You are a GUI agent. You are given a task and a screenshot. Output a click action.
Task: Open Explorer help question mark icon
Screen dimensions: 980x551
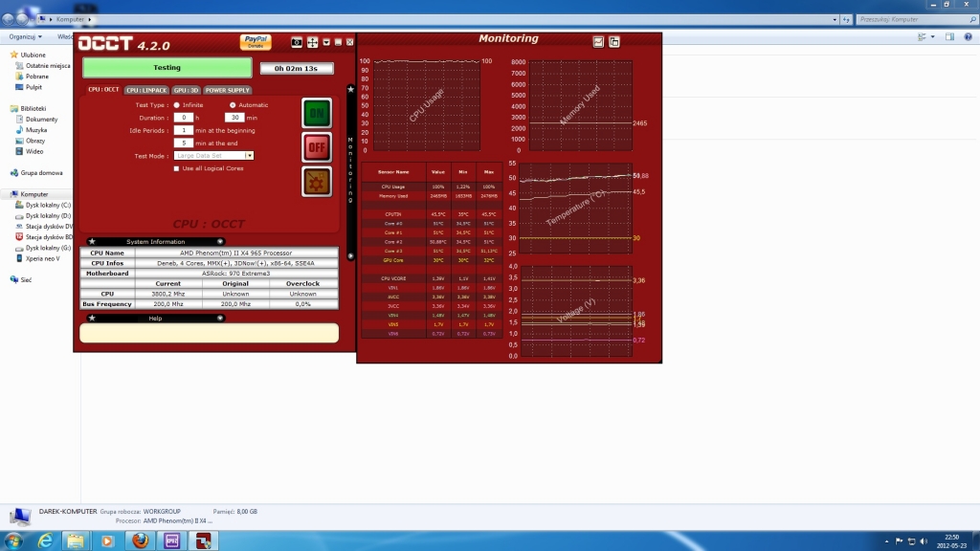click(969, 37)
